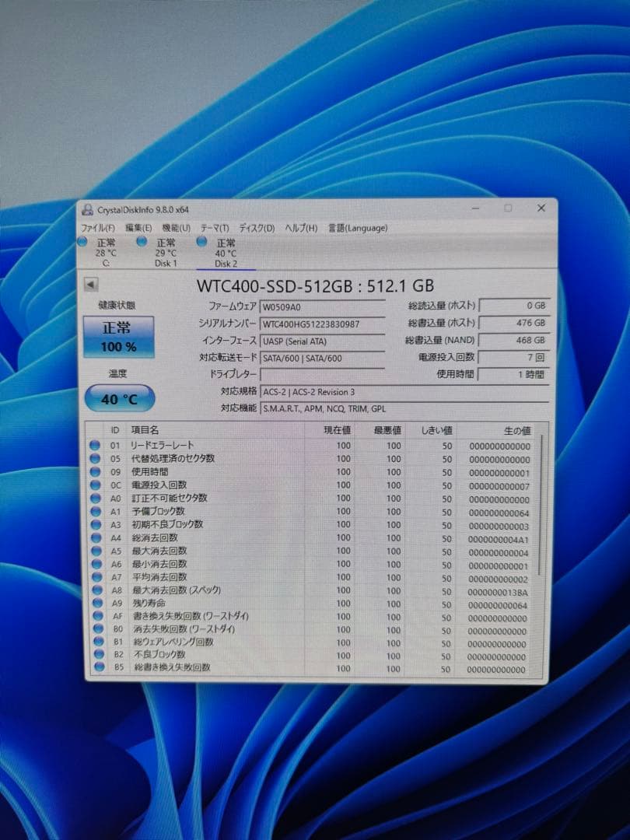Click the total host writes value 476 GB
The width and height of the screenshot is (630, 840).
(x=513, y=323)
